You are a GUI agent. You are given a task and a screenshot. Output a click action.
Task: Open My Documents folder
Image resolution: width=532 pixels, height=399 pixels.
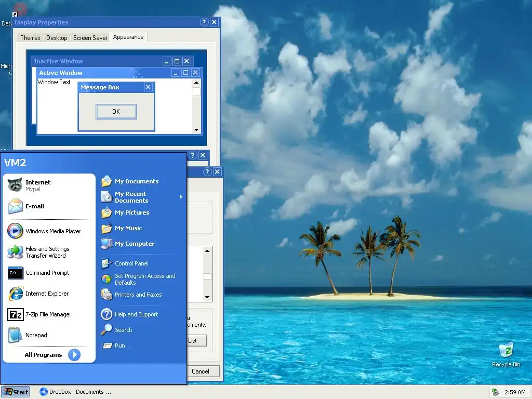(x=142, y=181)
